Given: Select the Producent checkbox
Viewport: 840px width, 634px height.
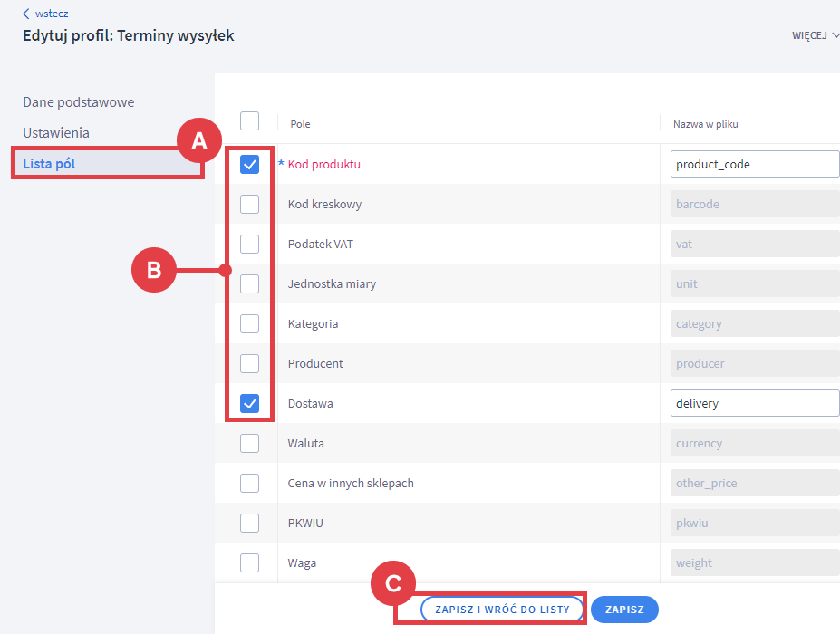Looking at the screenshot, I should tap(250, 364).
